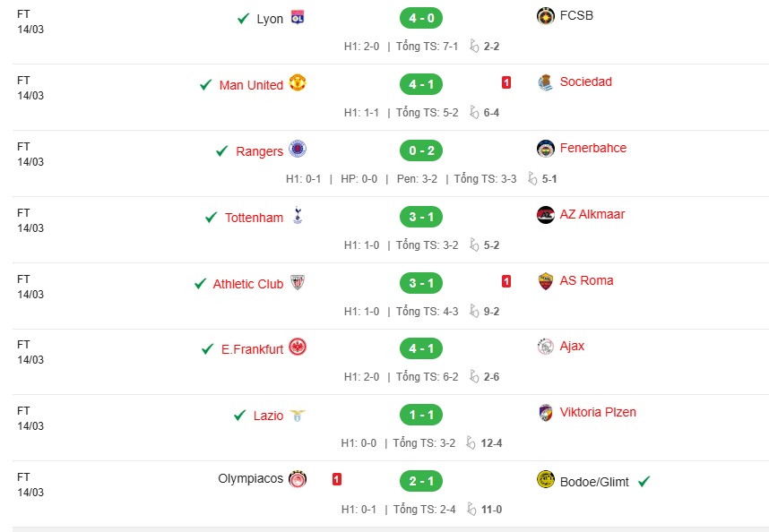Click the green checkmark next to Bodoe/Glimt
Image resolution: width=769 pixels, height=532 pixels.
coord(644,482)
